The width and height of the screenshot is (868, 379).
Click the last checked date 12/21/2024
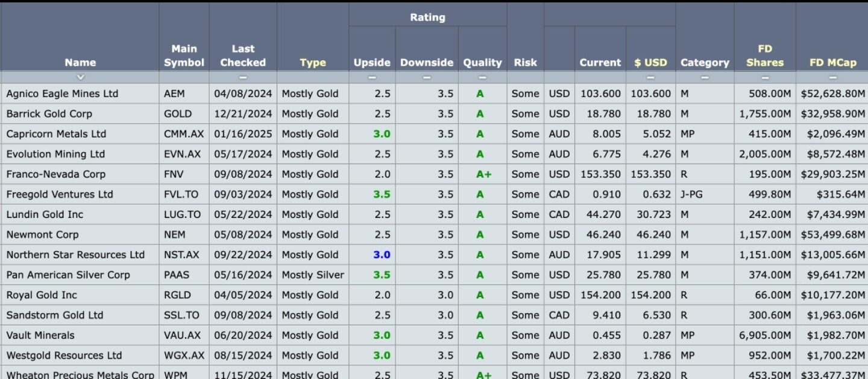[x=243, y=113]
